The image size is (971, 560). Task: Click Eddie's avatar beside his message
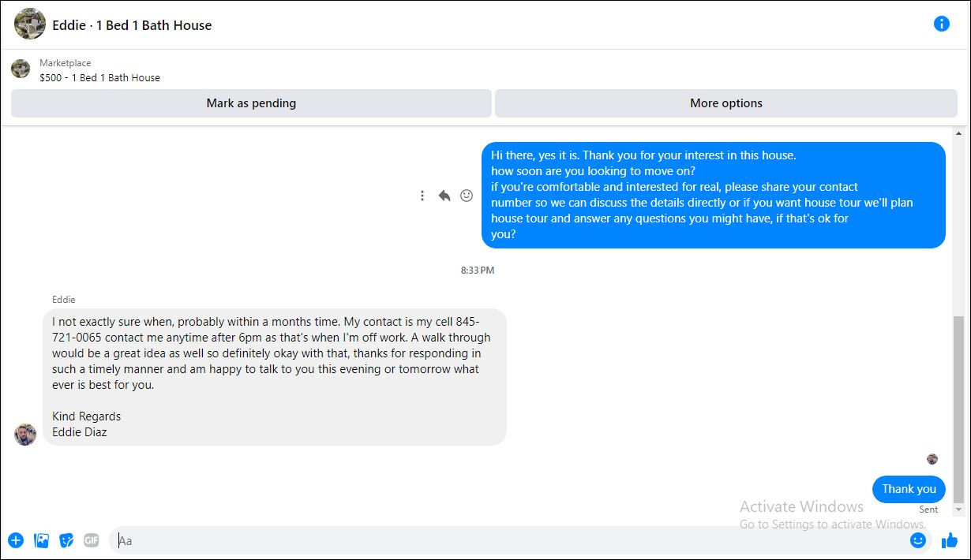[25, 435]
